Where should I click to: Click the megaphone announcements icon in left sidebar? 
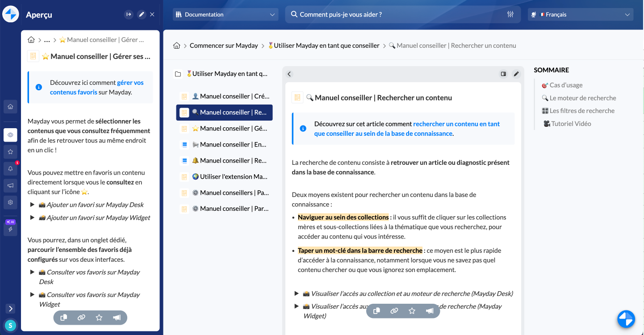point(10,185)
